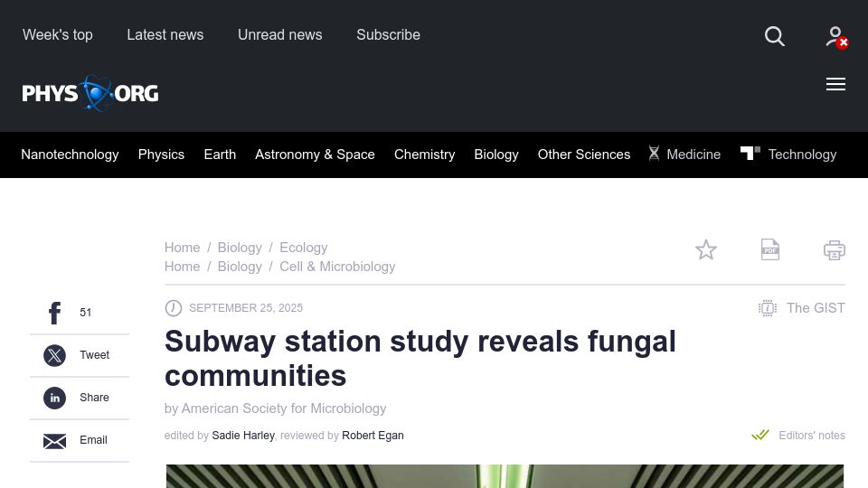The height and width of the screenshot is (488, 868).
Task: Click the article headline
Action: (420, 359)
